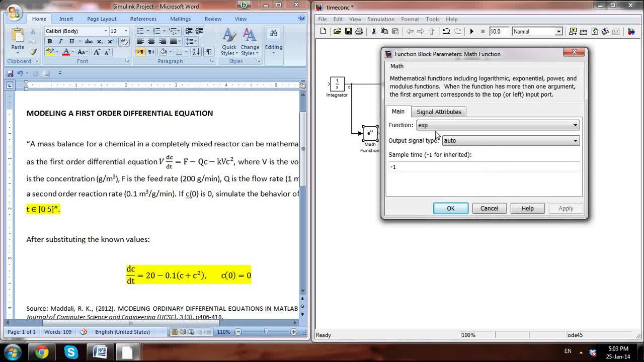Viewport: 644px width, 362px height.
Task: Click the text highlight color button
Action: [x=50, y=52]
